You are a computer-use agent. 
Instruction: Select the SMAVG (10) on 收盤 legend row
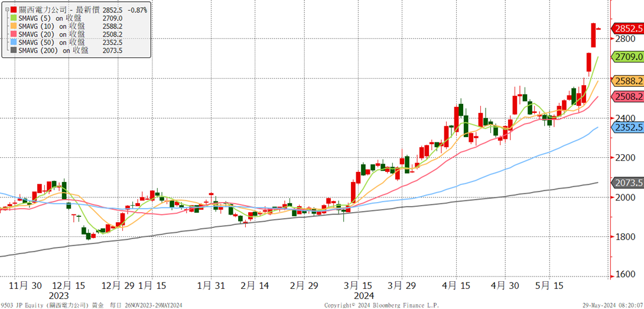(52, 26)
